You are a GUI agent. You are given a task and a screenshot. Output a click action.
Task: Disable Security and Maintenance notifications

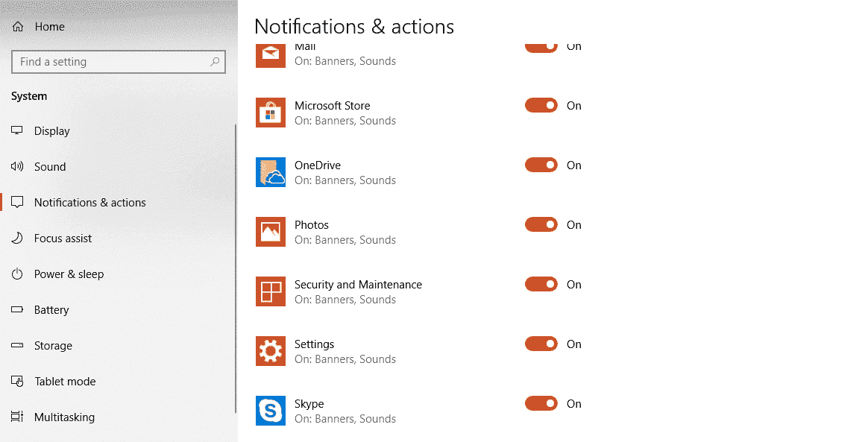click(541, 284)
